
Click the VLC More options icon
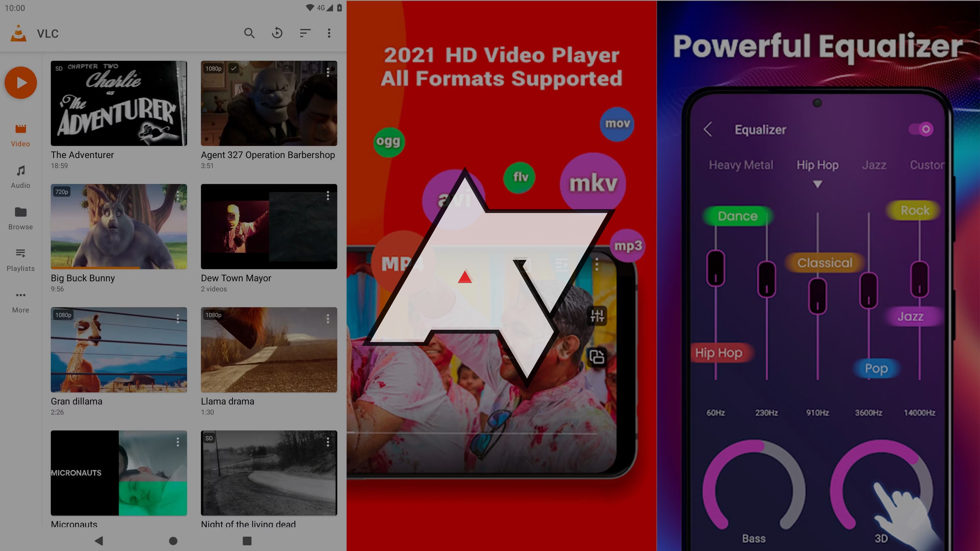(329, 33)
